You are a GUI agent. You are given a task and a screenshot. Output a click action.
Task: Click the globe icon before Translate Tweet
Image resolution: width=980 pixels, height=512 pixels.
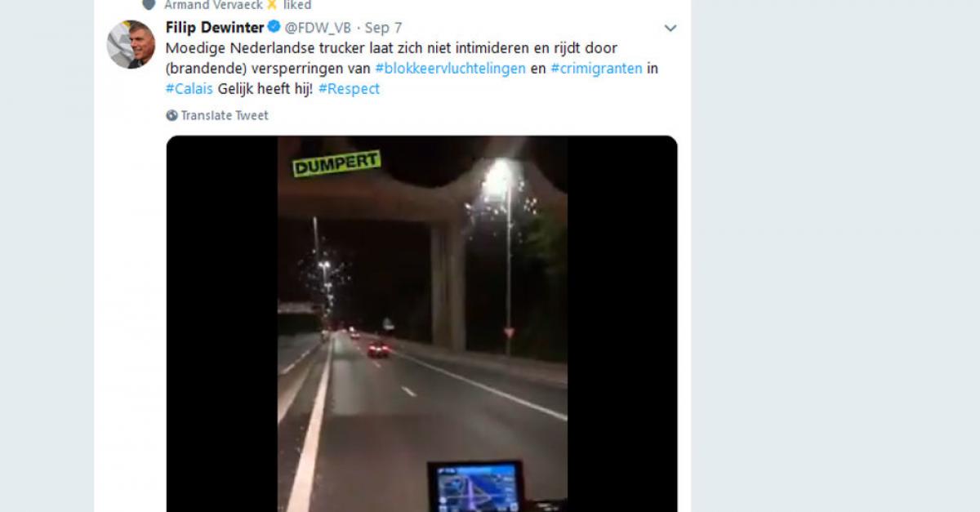pos(171,115)
